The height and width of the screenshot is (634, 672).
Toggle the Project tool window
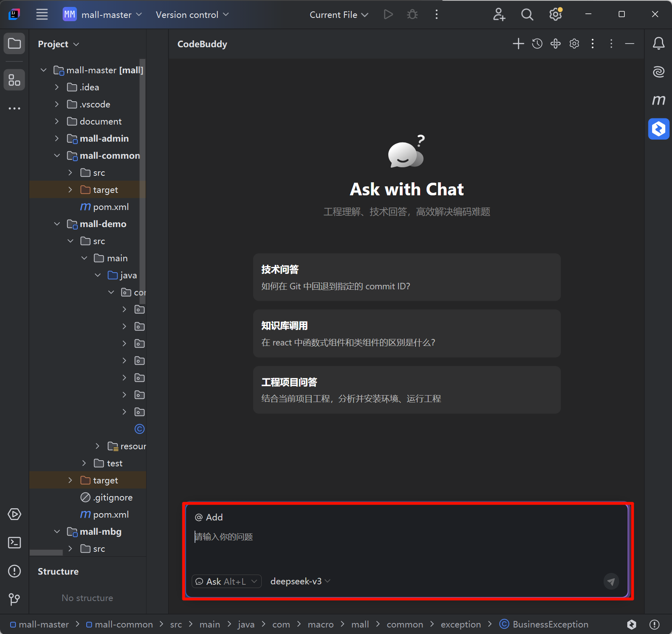point(15,44)
